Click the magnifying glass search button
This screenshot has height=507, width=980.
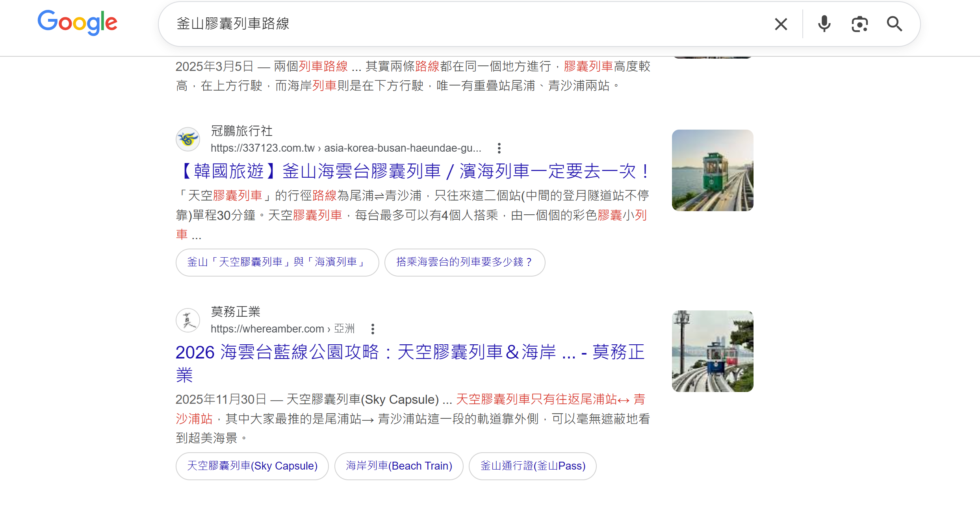[894, 24]
